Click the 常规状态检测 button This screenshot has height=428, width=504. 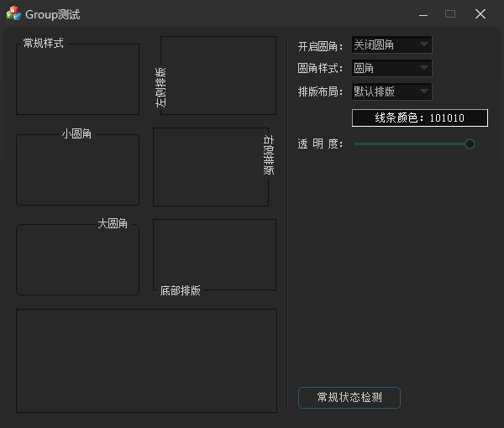pyautogui.click(x=349, y=398)
